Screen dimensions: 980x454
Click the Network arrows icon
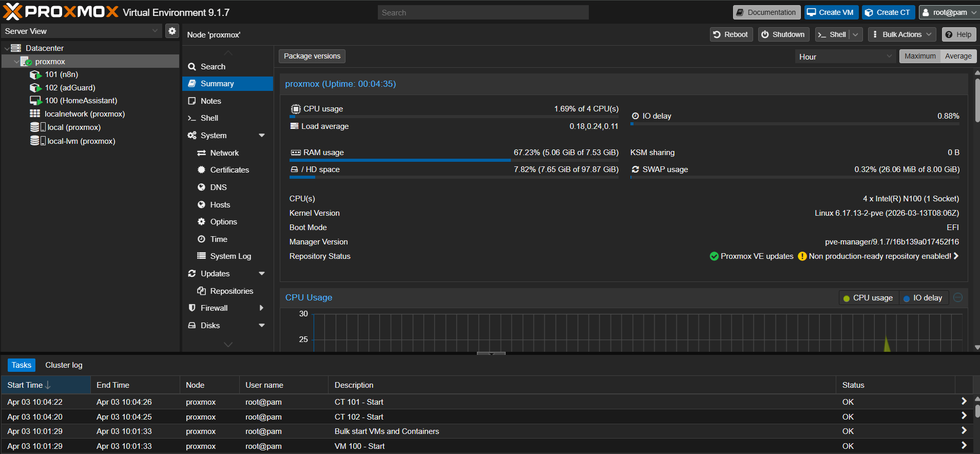point(201,153)
